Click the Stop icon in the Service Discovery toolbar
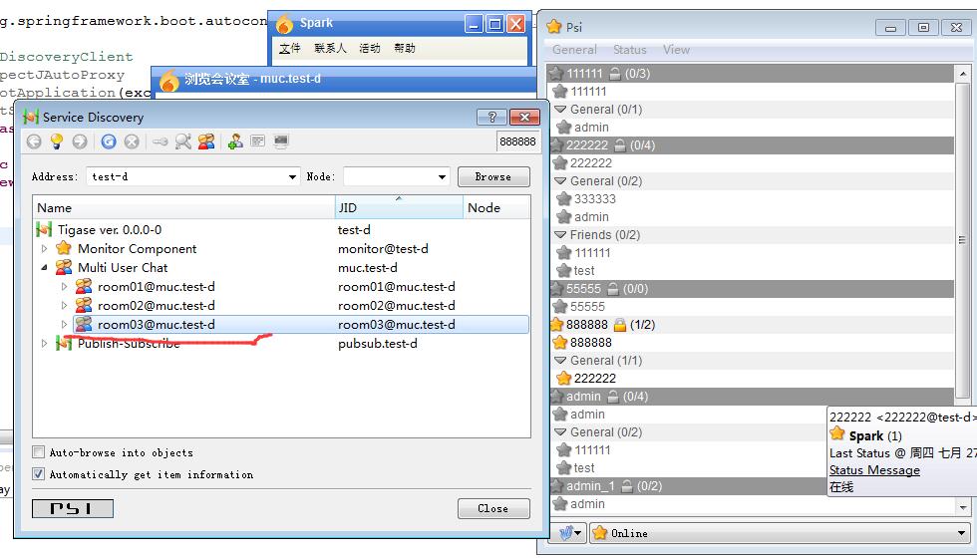 click(132, 141)
